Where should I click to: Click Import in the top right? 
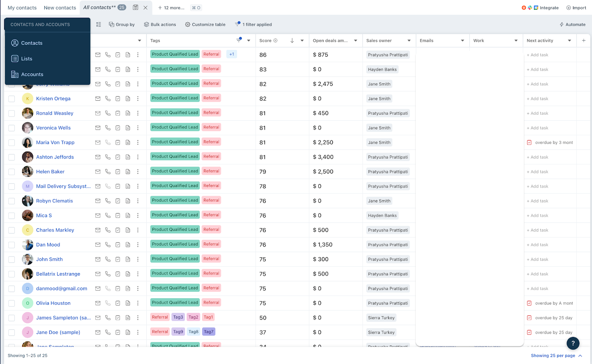pos(576,8)
